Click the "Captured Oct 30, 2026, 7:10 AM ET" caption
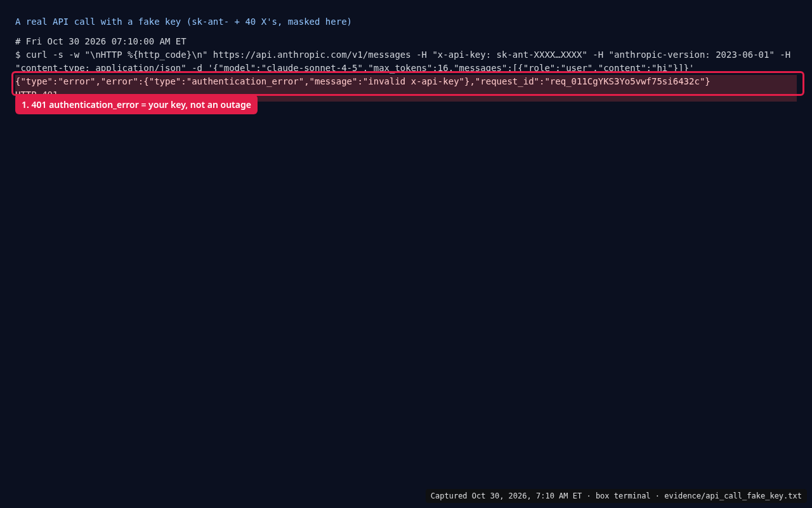812x508 pixels. (x=506, y=496)
